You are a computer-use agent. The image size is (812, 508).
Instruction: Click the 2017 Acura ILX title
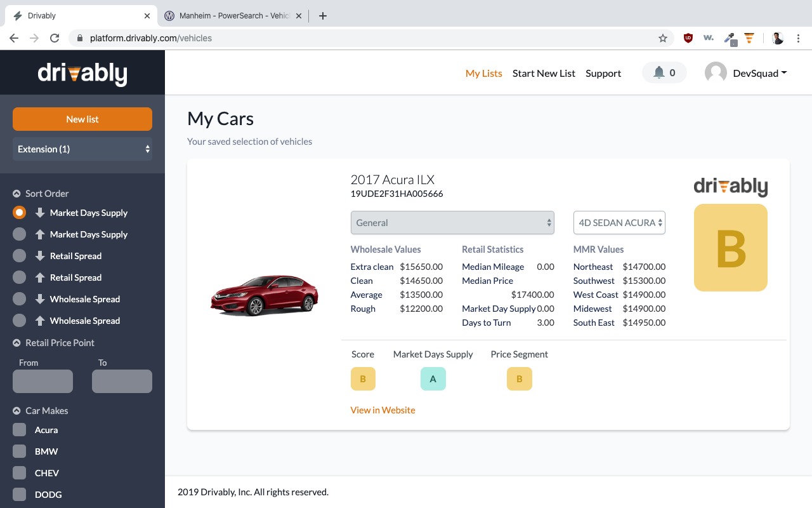point(393,180)
